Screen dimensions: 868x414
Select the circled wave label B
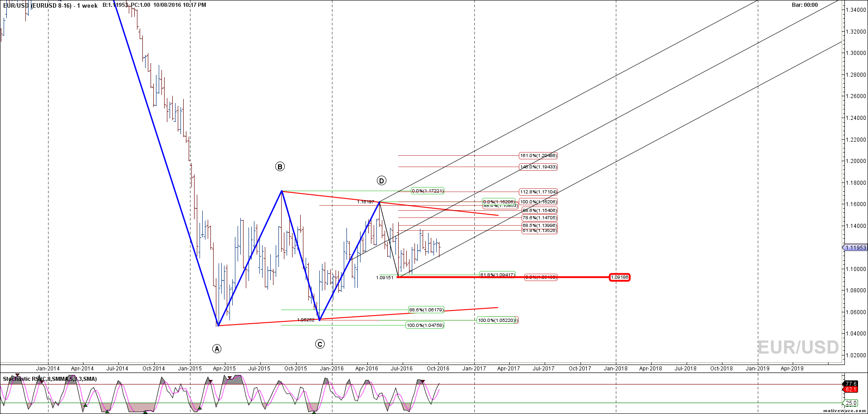[x=280, y=167]
